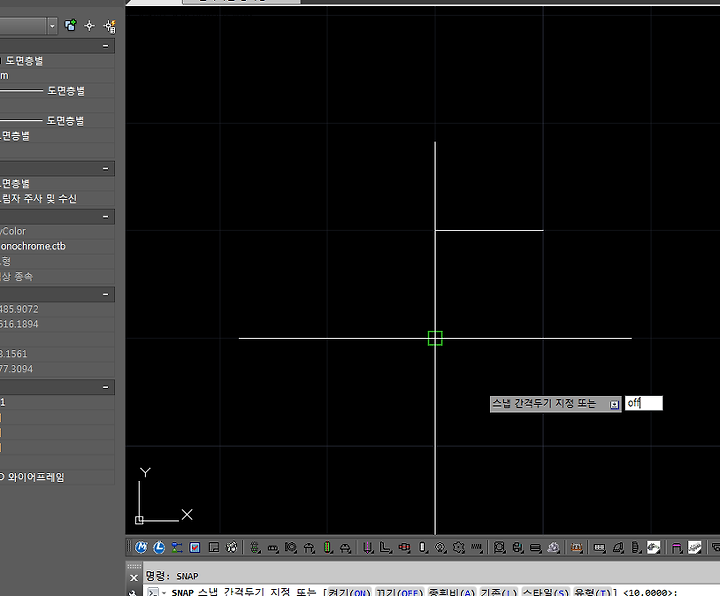This screenshot has height=596, width=720.
Task: Click the blue-tinted cylinder part icon
Action: pyautogui.click(x=518, y=547)
